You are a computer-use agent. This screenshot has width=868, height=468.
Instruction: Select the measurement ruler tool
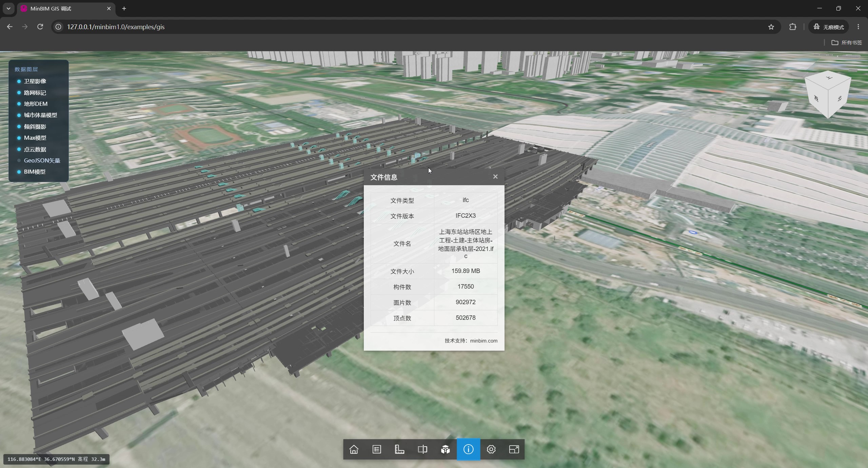coord(399,449)
